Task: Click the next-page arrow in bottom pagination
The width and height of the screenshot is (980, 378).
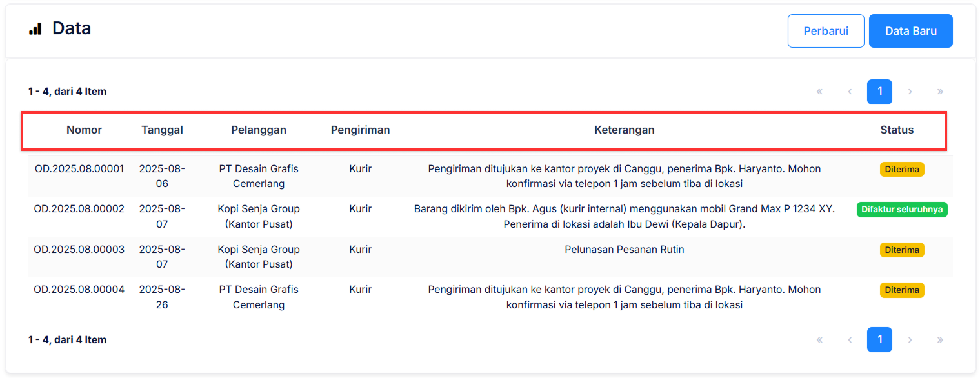Action: [910, 339]
